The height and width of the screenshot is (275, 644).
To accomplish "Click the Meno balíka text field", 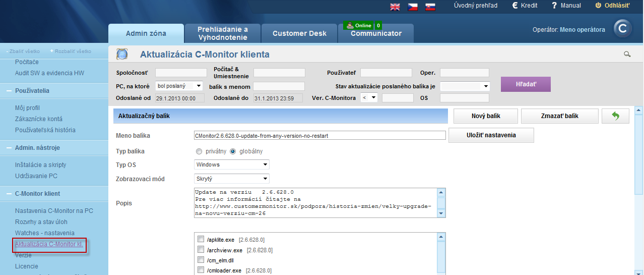I will (x=320, y=135).
